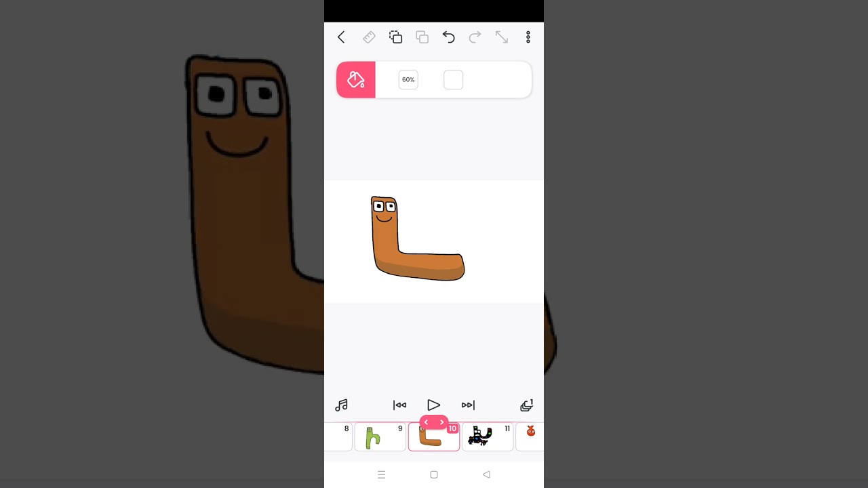The height and width of the screenshot is (488, 868).
Task: Open the white fill color swatch
Action: pos(453,80)
